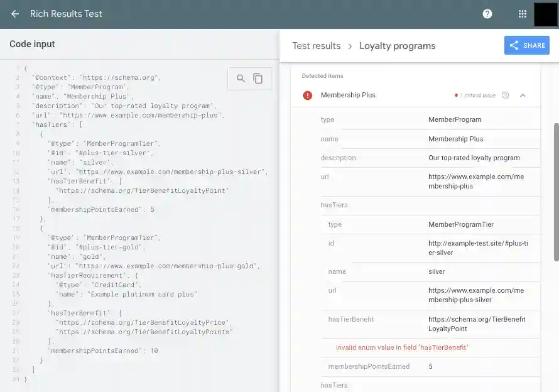The width and height of the screenshot is (559, 392).
Task: Navigate to Test results breadcrumb
Action: [x=316, y=46]
